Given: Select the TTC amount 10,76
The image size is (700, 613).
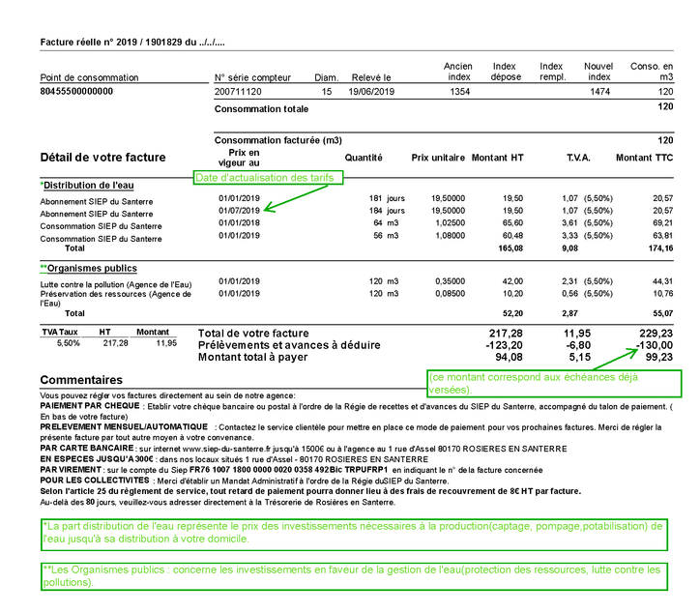Looking at the screenshot, I should click(x=662, y=293).
